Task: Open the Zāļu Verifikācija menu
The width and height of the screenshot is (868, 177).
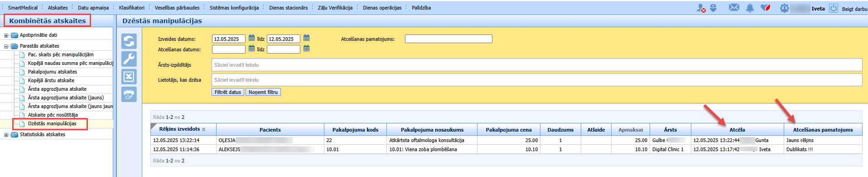Action: pos(335,8)
